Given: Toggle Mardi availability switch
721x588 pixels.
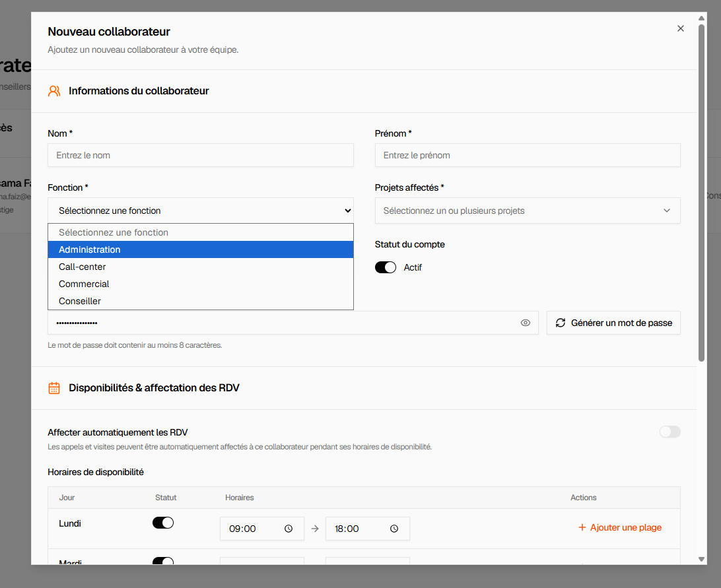Looking at the screenshot, I should tap(163, 561).
